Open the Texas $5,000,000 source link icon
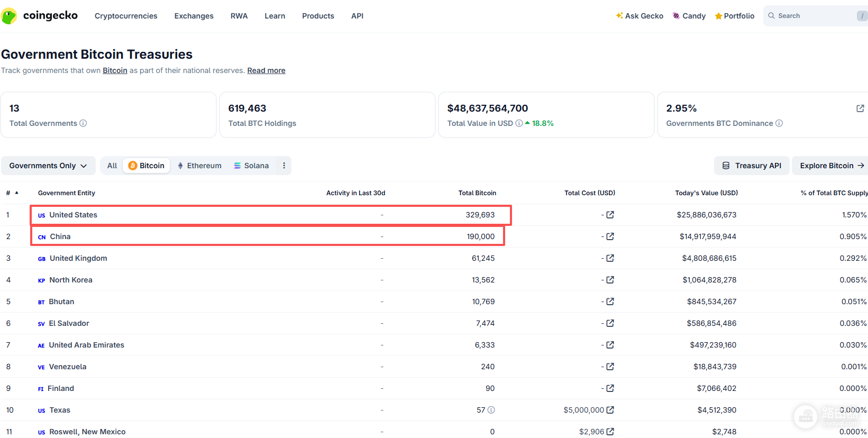868x438 pixels. point(610,410)
